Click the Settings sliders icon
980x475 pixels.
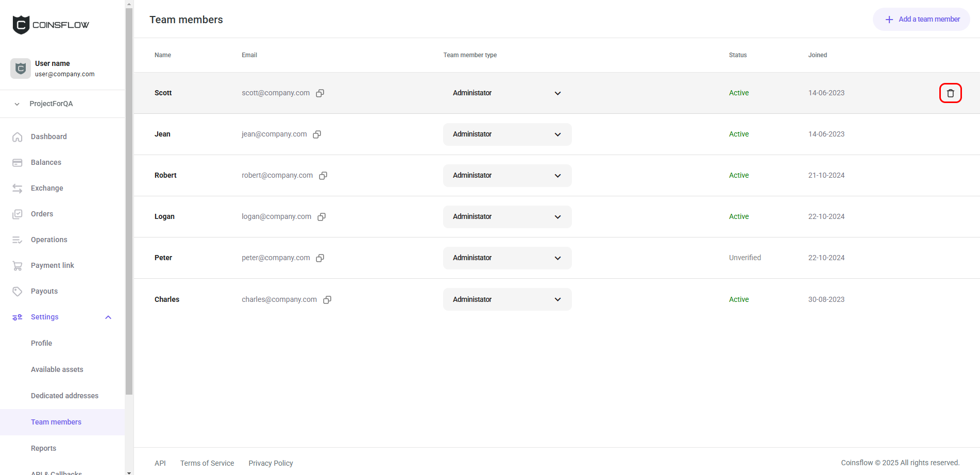(x=18, y=317)
